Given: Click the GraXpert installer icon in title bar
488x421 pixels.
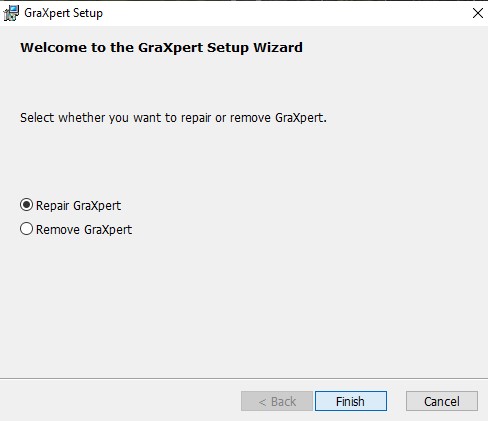Looking at the screenshot, I should 11,13.
